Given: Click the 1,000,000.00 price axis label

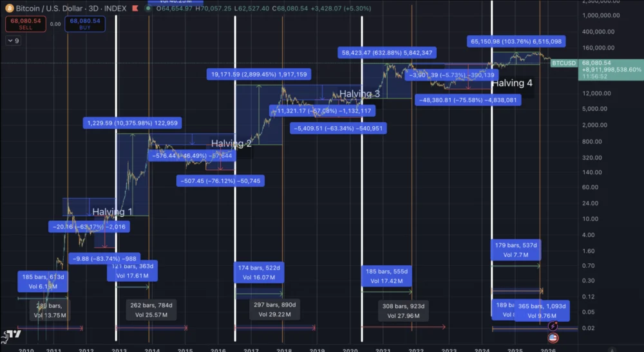Looking at the screenshot, I should point(601,15).
